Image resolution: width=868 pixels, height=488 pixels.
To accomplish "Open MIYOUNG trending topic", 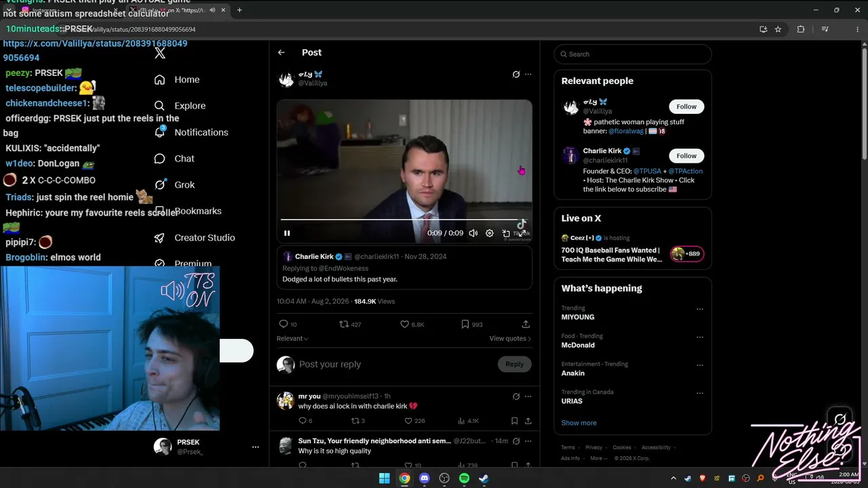I will coord(578,317).
